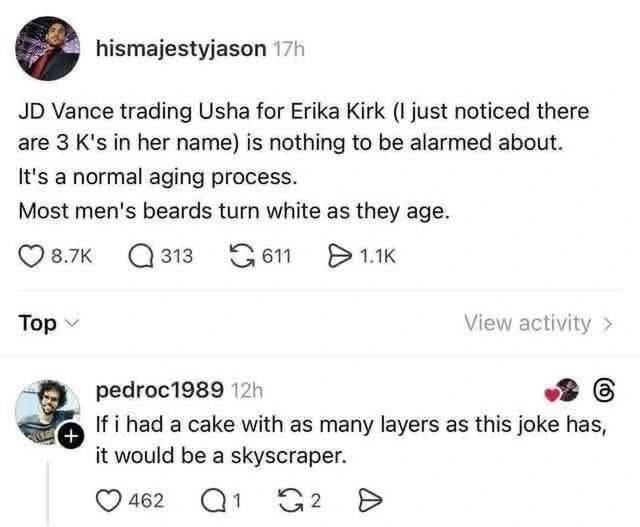The width and height of the screenshot is (640, 527).
Task: View hismajestyjason's profile picture
Action: click(x=48, y=48)
